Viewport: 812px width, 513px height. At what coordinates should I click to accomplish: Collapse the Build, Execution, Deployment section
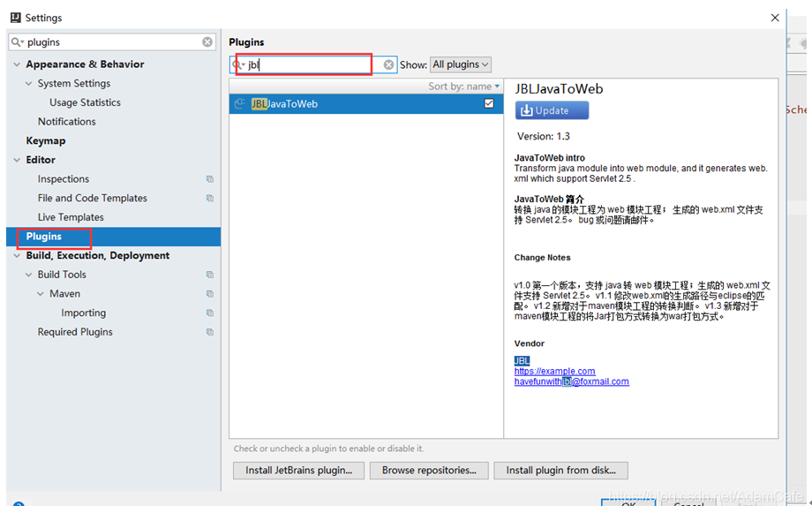17,255
